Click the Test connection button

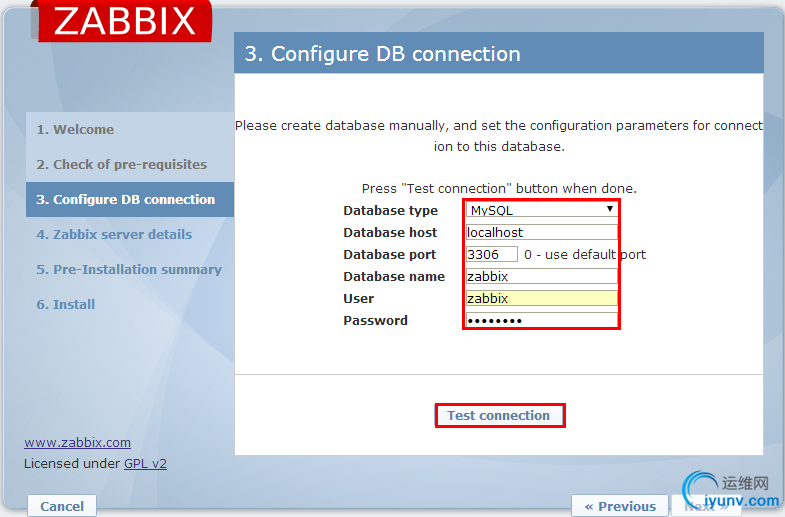pyautogui.click(x=500, y=415)
